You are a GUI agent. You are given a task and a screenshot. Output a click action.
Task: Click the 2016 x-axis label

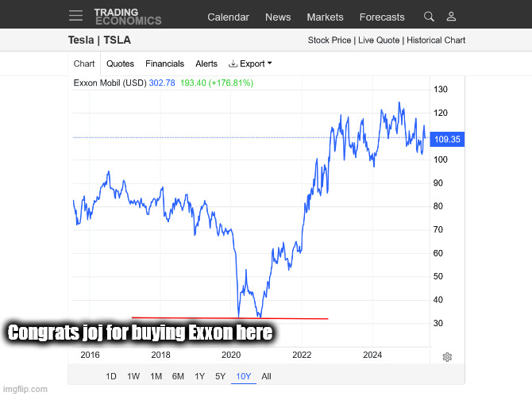point(90,355)
